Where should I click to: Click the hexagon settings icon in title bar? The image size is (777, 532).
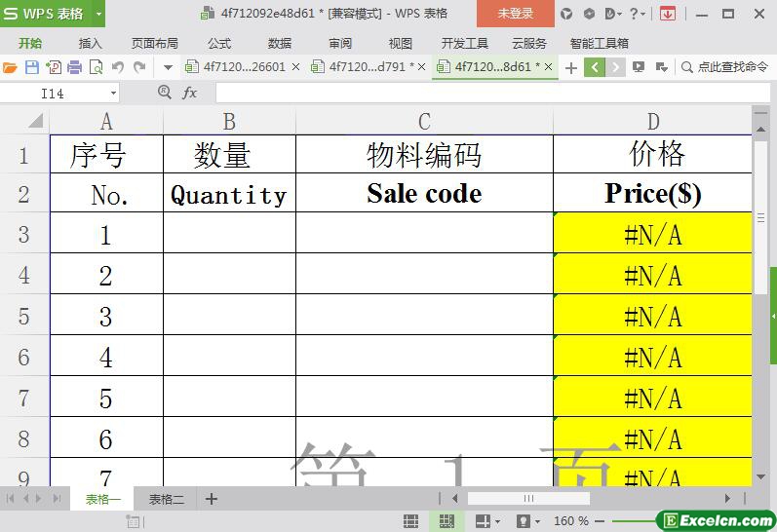(x=589, y=14)
